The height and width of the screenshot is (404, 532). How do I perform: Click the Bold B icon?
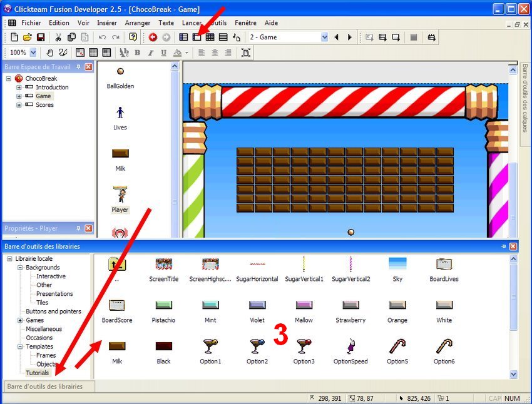coord(138,53)
